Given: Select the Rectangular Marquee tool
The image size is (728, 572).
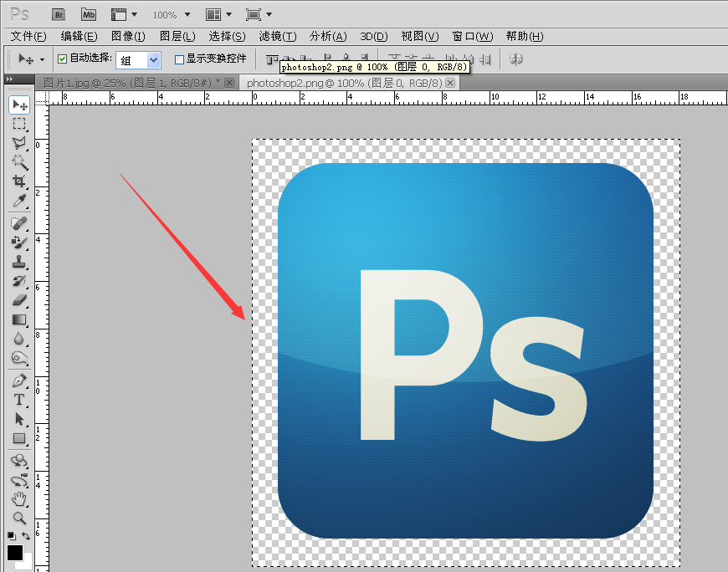Looking at the screenshot, I should (19, 124).
